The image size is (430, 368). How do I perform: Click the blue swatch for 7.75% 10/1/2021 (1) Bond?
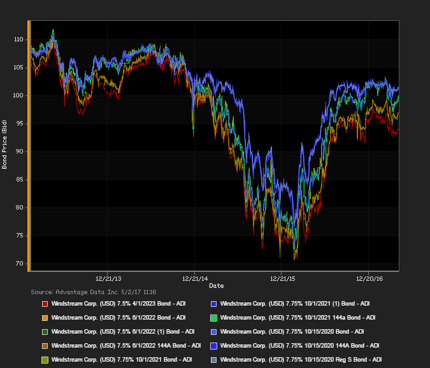(x=214, y=304)
